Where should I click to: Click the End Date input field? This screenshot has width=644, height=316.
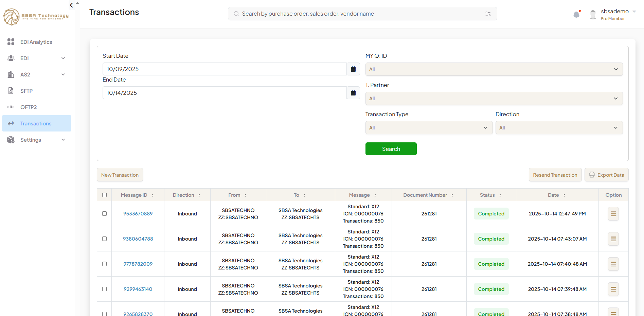(x=225, y=93)
